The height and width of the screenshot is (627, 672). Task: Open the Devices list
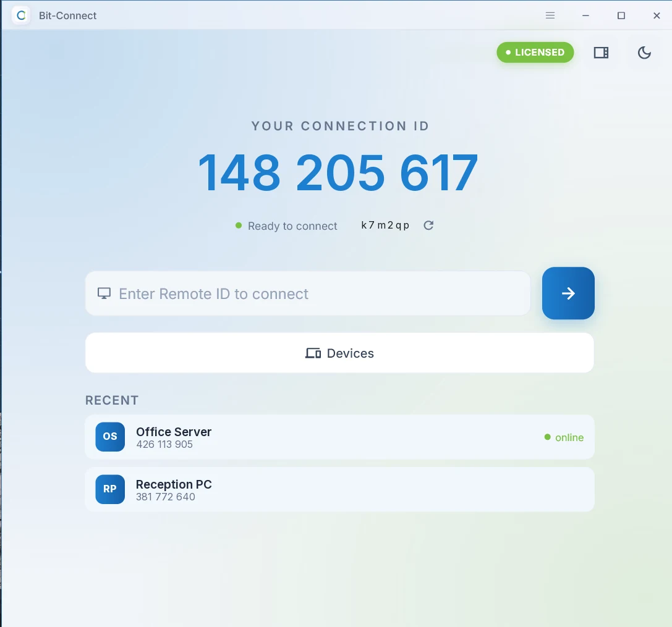pyautogui.click(x=339, y=353)
